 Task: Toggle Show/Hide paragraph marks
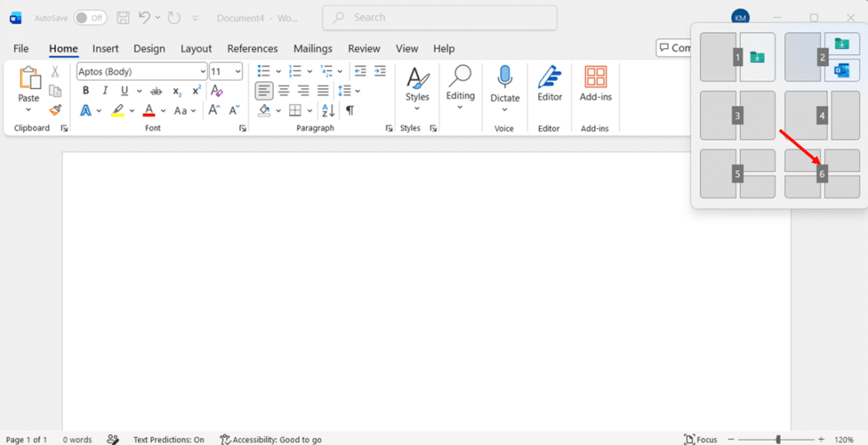pyautogui.click(x=350, y=110)
